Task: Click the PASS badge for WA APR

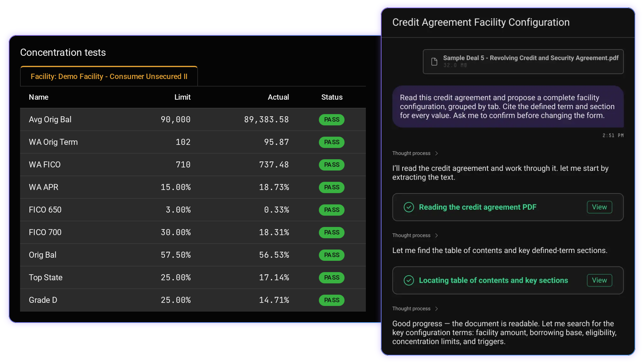Action: coord(332,187)
